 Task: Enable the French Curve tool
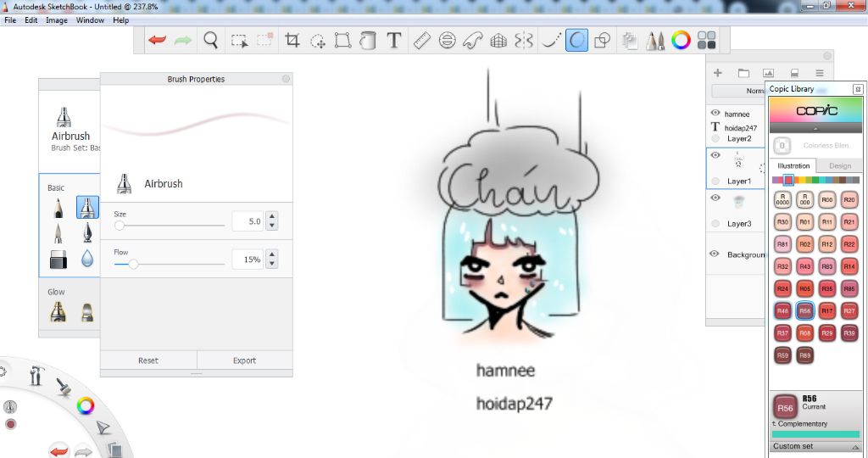473,40
